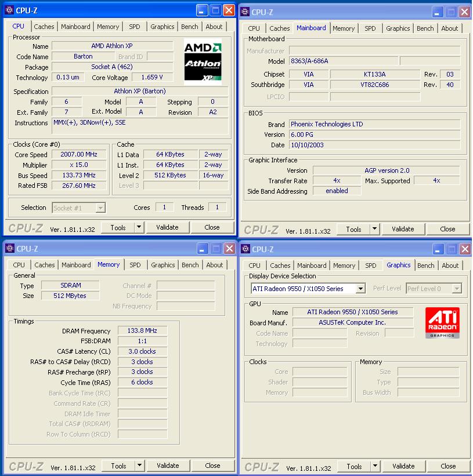The height and width of the screenshot is (476, 473).
Task: Switch to Graphics tab in Mainboard window
Action: coord(398,28)
